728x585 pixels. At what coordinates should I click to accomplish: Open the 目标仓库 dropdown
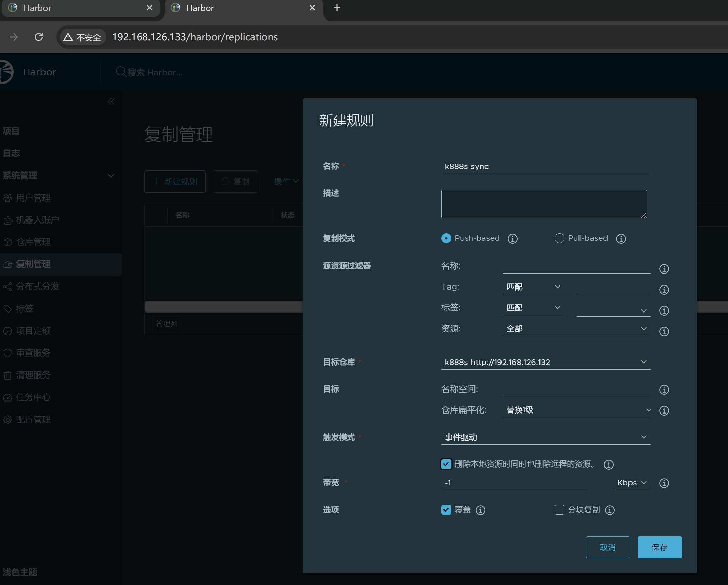click(x=545, y=362)
